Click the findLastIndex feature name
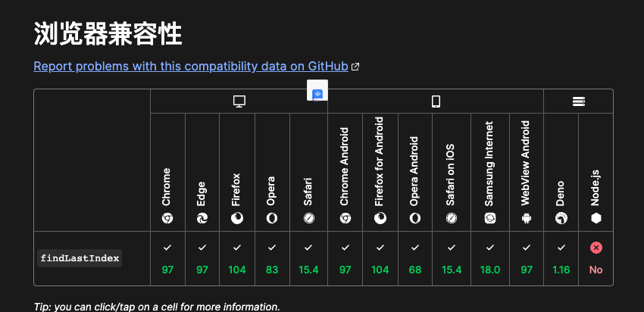 [80, 258]
